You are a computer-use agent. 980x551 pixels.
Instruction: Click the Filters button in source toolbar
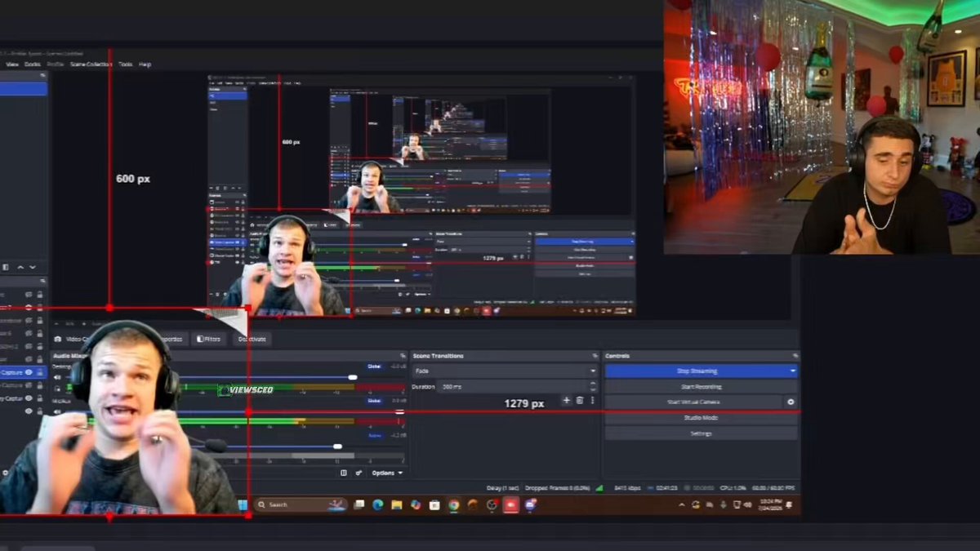[x=207, y=339]
